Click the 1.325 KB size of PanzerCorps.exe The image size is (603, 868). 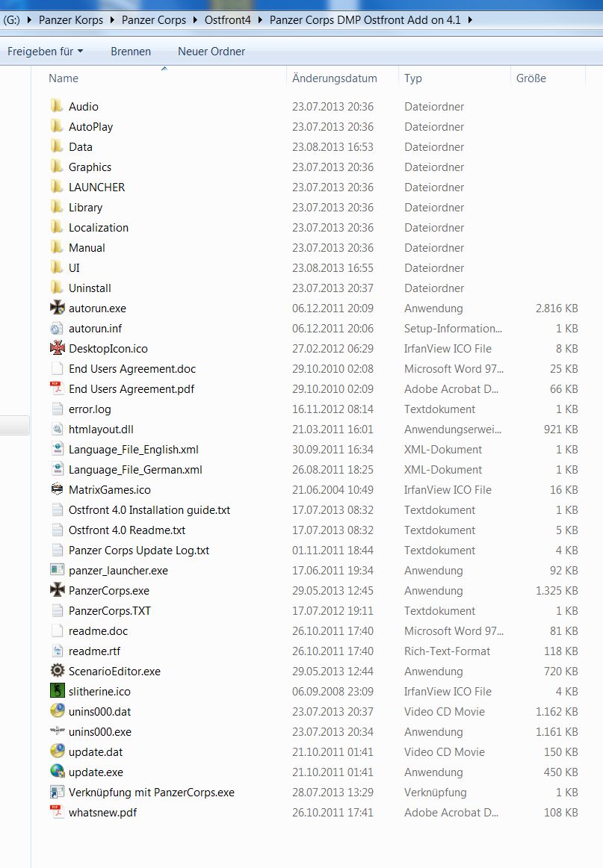coord(557,590)
